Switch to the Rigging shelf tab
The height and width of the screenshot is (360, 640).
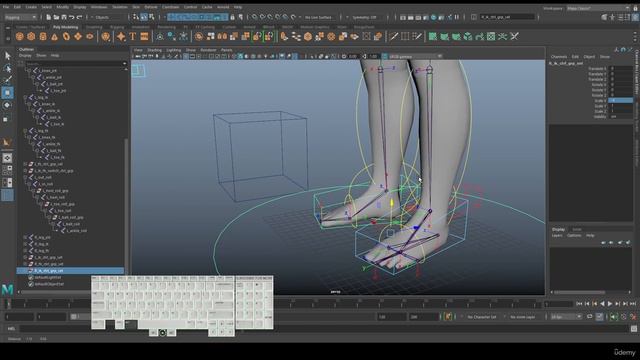click(117, 27)
